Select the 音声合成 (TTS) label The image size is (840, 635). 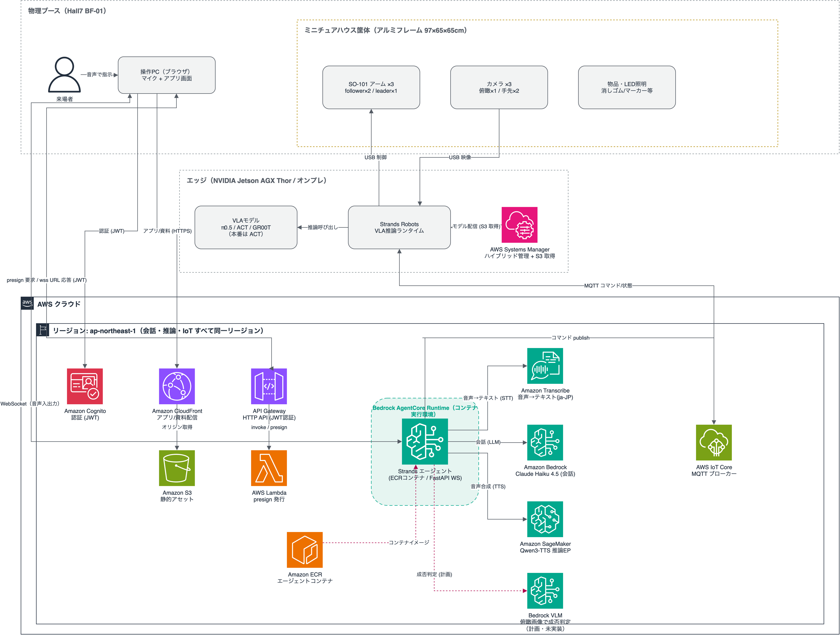pyautogui.click(x=488, y=487)
